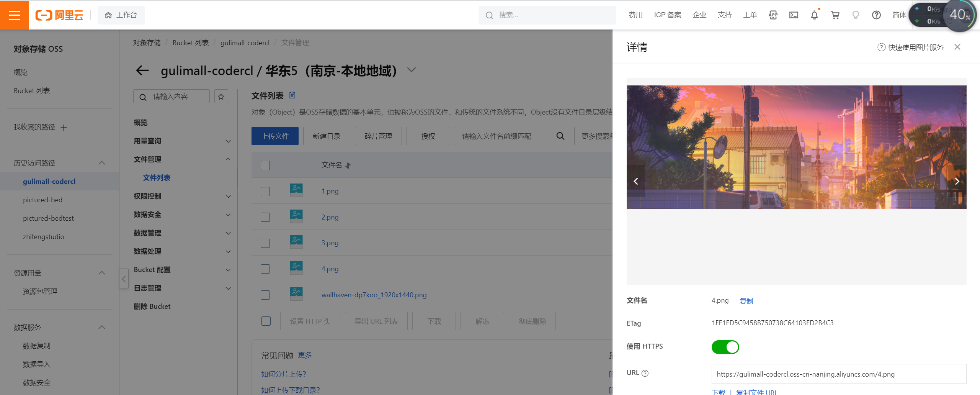Open the 工作台 workbench button
The width and height of the screenshot is (980, 395).
[x=121, y=15]
